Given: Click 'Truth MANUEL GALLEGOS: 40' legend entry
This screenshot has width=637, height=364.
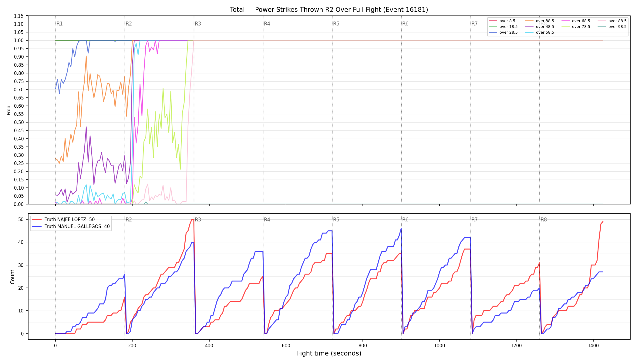Looking at the screenshot, I should coord(77,227).
